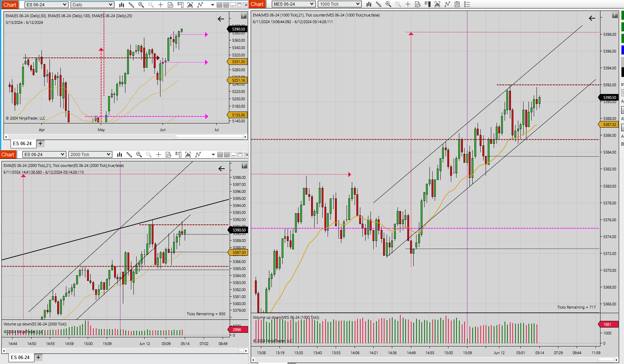Click Chart title label of 2000 Tick window
The height and width of the screenshot is (364, 624).
[8, 154]
